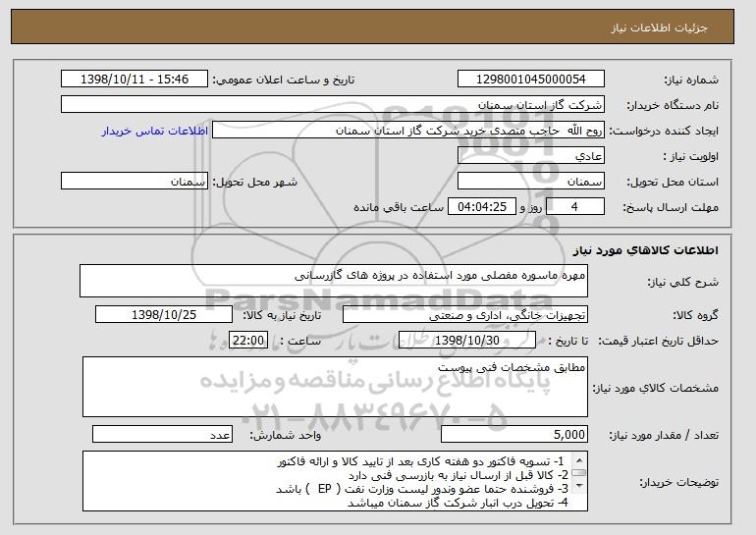Click the label تاریخ نیاز به کالا
Image resolution: width=756 pixels, height=535 pixels.
[x=282, y=315]
